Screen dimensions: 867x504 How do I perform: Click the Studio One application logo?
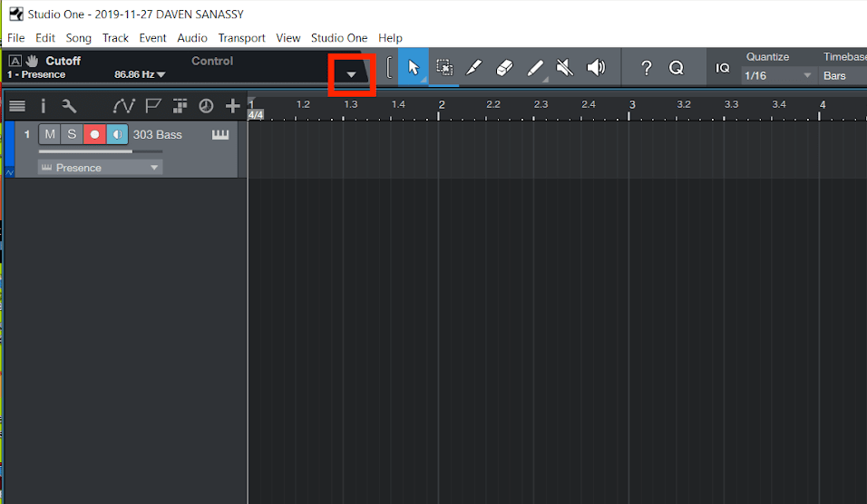[16, 14]
